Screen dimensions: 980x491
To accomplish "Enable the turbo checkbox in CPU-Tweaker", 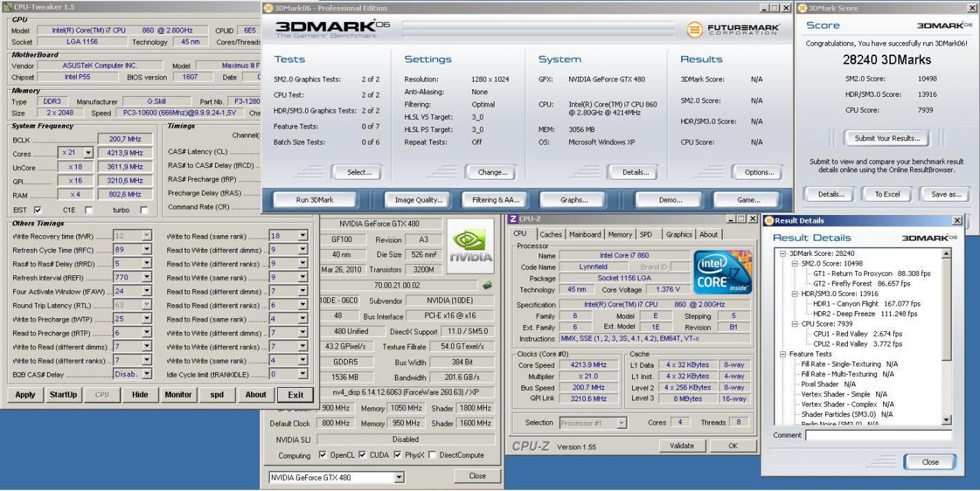I will coord(144,210).
